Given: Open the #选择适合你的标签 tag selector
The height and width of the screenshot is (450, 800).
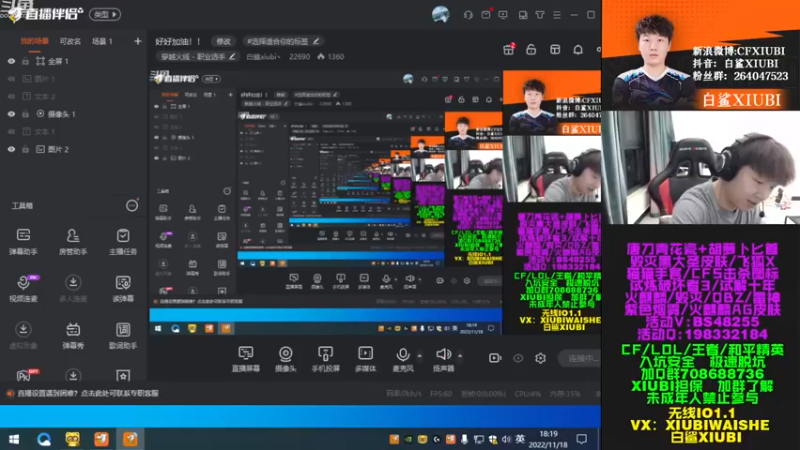Looking at the screenshot, I should (x=283, y=41).
